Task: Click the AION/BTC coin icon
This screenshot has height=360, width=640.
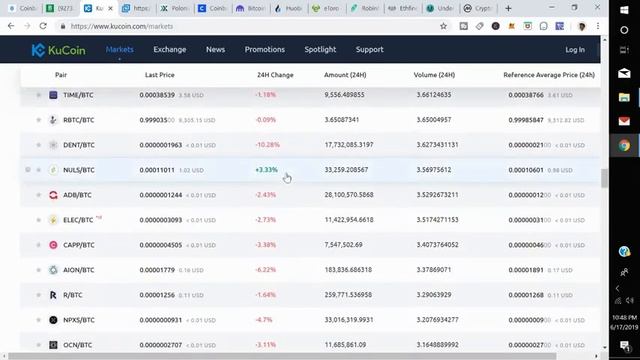Action: click(53, 270)
